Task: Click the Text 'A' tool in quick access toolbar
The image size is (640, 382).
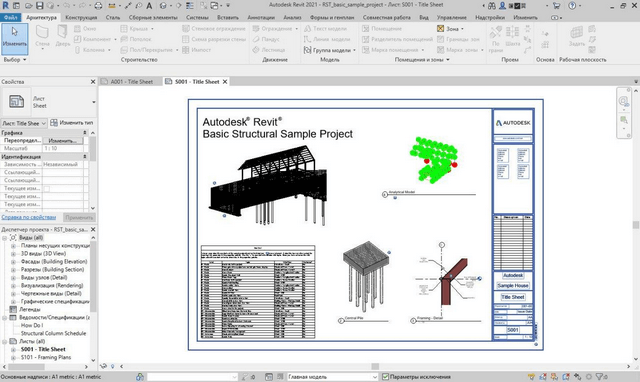Action: coord(149,6)
